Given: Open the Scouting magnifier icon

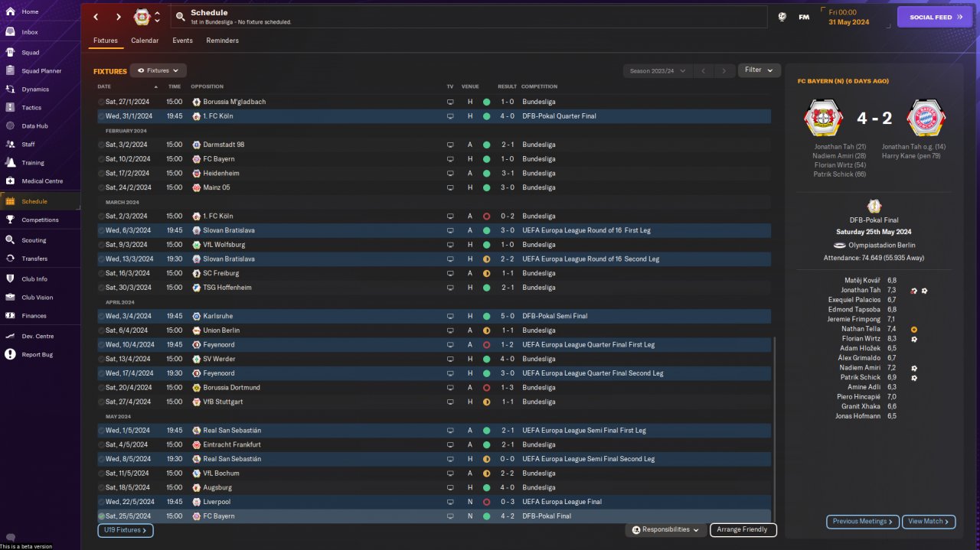Looking at the screenshot, I should (10, 239).
